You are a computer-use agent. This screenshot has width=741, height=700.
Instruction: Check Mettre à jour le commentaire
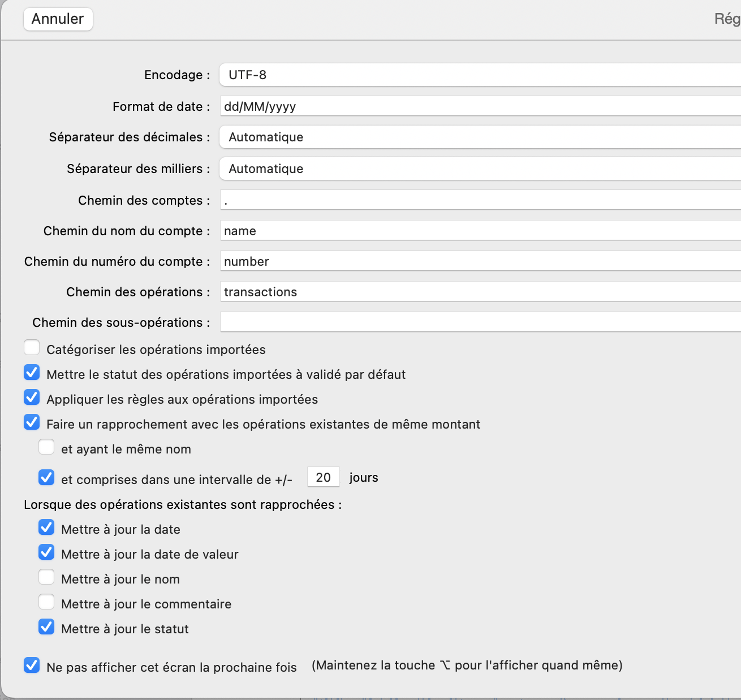pos(46,602)
